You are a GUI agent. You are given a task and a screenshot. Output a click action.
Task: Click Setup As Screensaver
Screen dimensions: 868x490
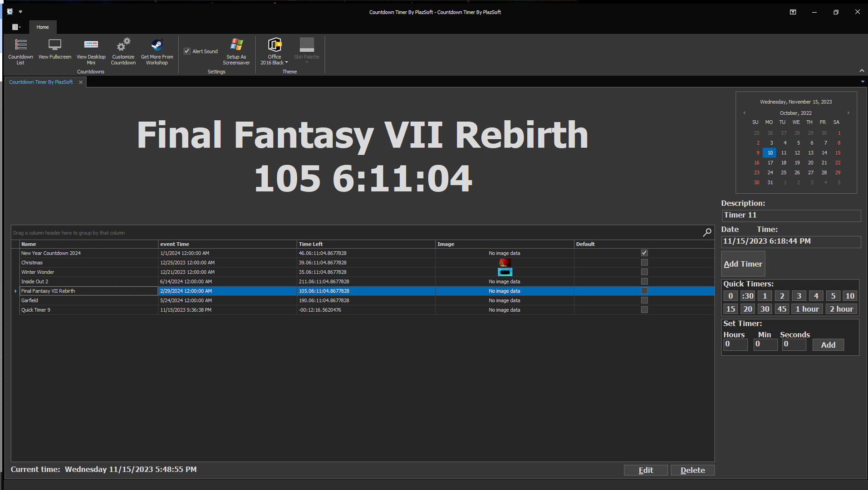[236, 51]
